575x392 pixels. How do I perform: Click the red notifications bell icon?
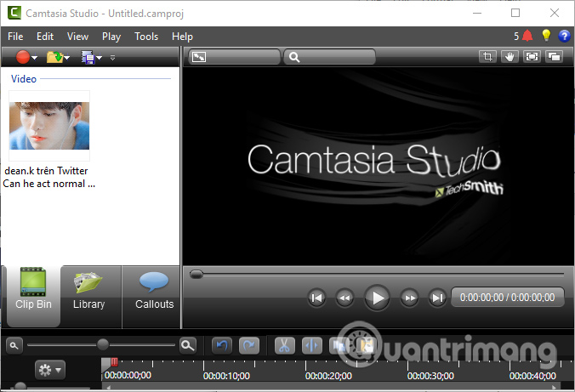coord(527,36)
